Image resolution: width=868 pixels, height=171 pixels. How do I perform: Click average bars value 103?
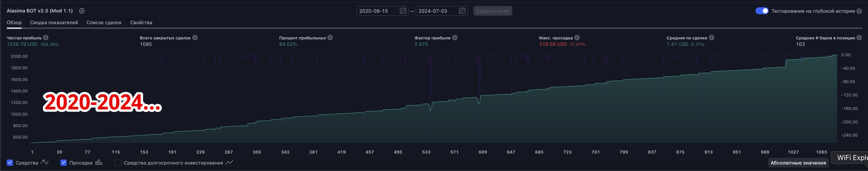[800, 44]
